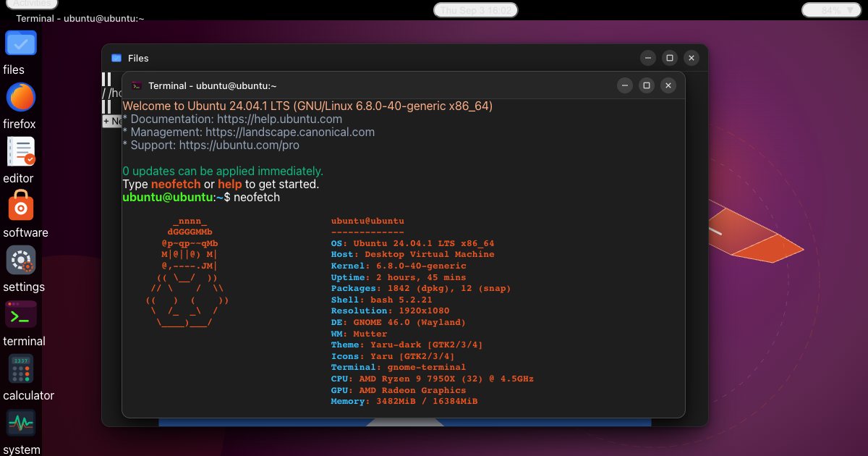Click the Welcome to Ubuntu 24.04.1 LTS line
Screen dimensions: 868x456
point(307,106)
